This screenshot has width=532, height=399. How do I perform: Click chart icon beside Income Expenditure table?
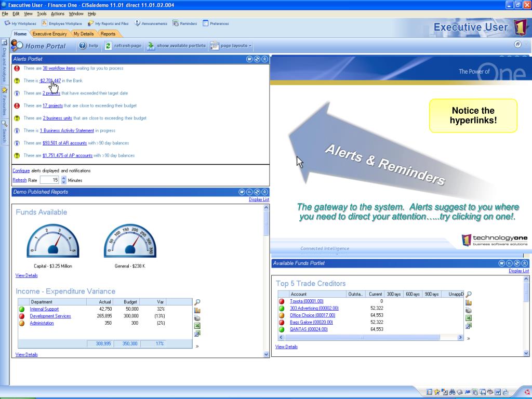point(197,310)
